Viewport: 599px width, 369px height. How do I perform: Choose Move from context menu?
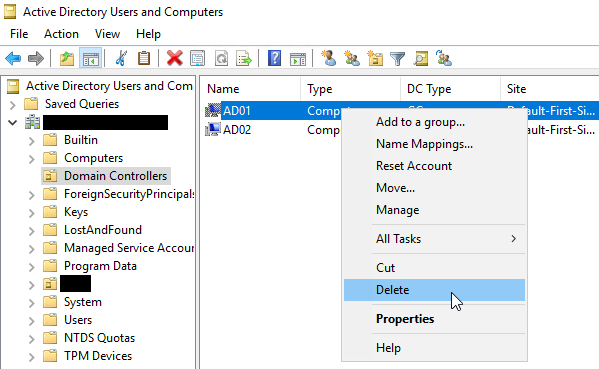(x=434, y=188)
